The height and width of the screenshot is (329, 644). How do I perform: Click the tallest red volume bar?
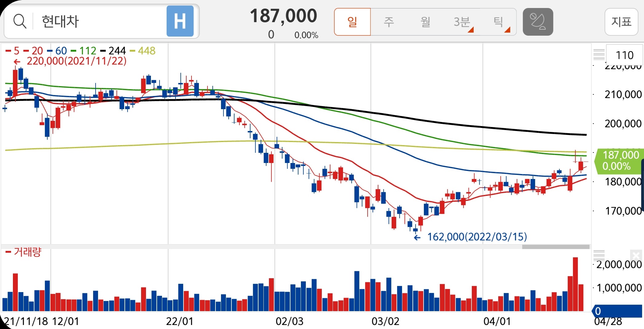coord(575,284)
